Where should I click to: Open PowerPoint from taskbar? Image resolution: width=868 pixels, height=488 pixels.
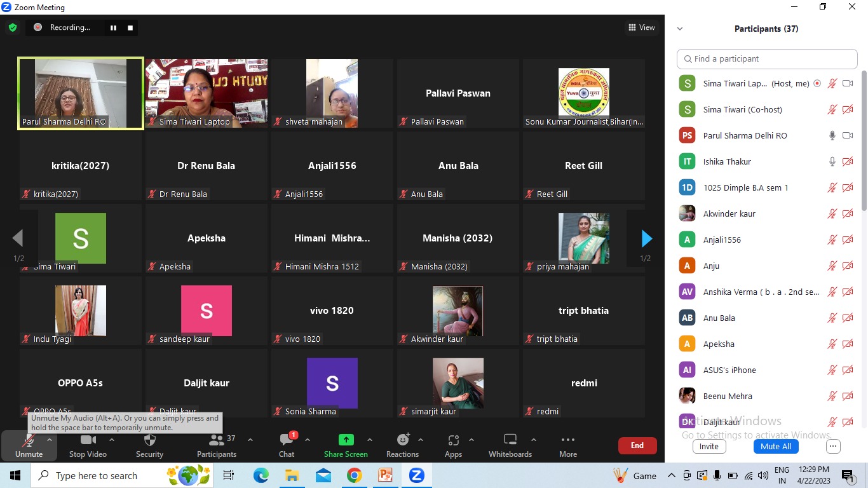(x=385, y=475)
